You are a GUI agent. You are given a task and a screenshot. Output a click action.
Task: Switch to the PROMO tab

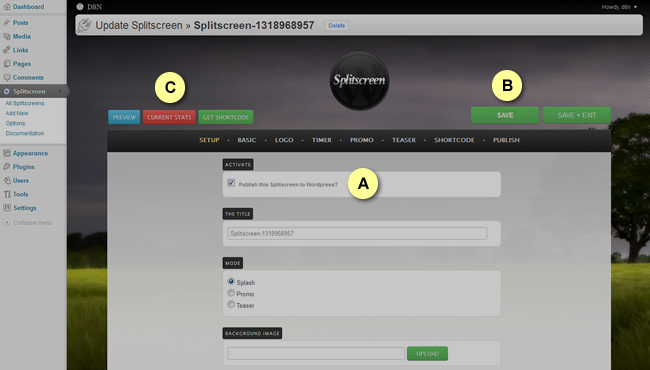tap(361, 140)
